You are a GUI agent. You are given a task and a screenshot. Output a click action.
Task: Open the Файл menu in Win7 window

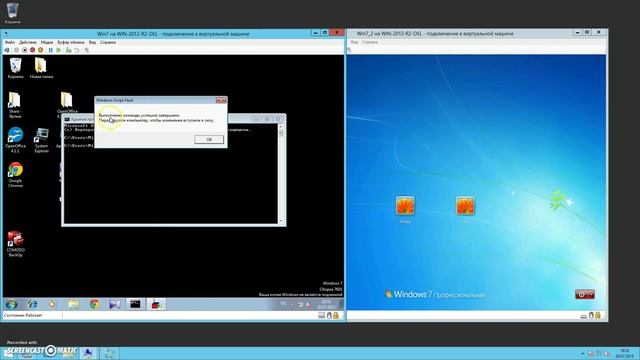click(10, 42)
